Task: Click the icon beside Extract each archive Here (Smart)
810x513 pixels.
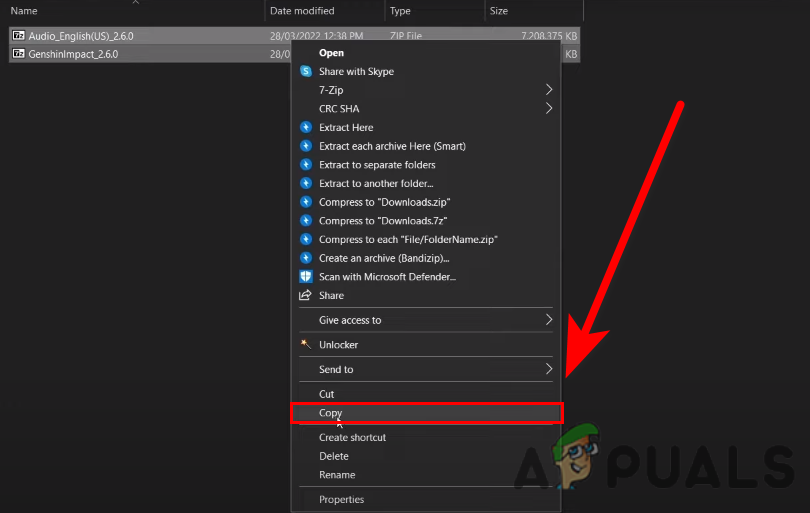Action: [x=306, y=146]
